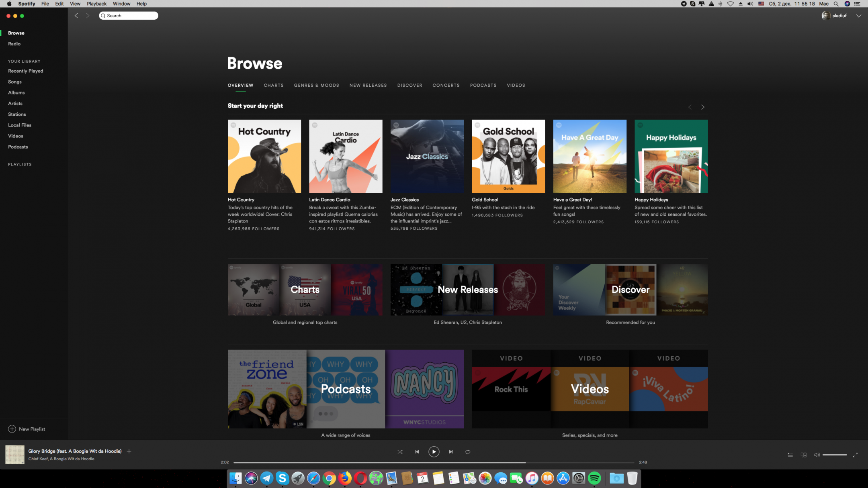Open Finder from the Dock
Viewport: 868px width, 488px height.
235,478
